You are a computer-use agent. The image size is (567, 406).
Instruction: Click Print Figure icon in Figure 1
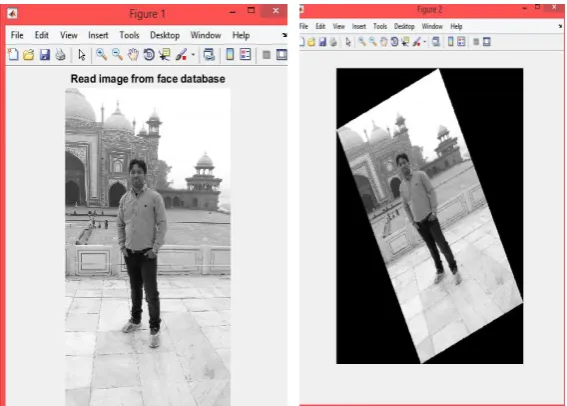60,55
